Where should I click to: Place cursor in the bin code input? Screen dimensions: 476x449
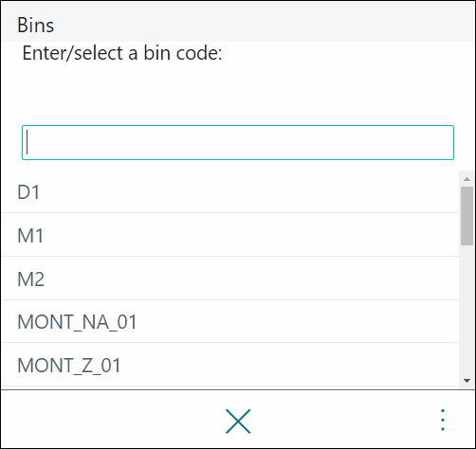pos(238,142)
